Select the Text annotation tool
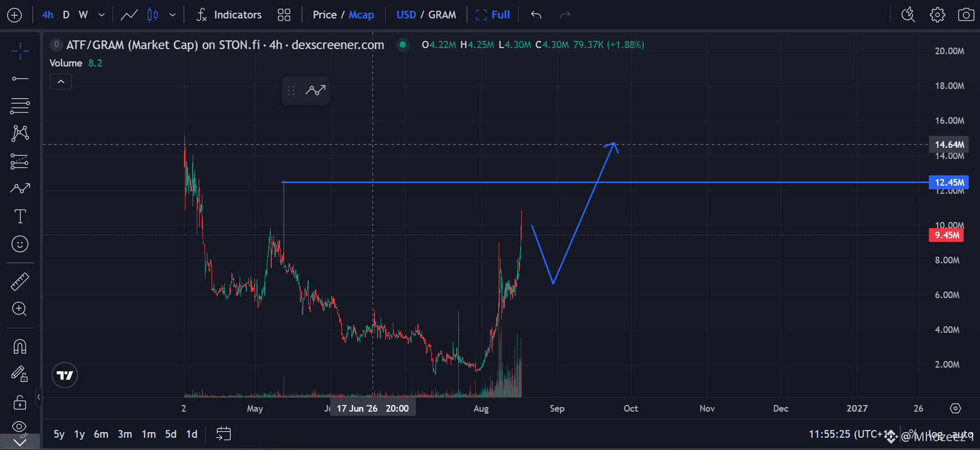Image resolution: width=980 pixels, height=450 pixels. click(x=20, y=216)
